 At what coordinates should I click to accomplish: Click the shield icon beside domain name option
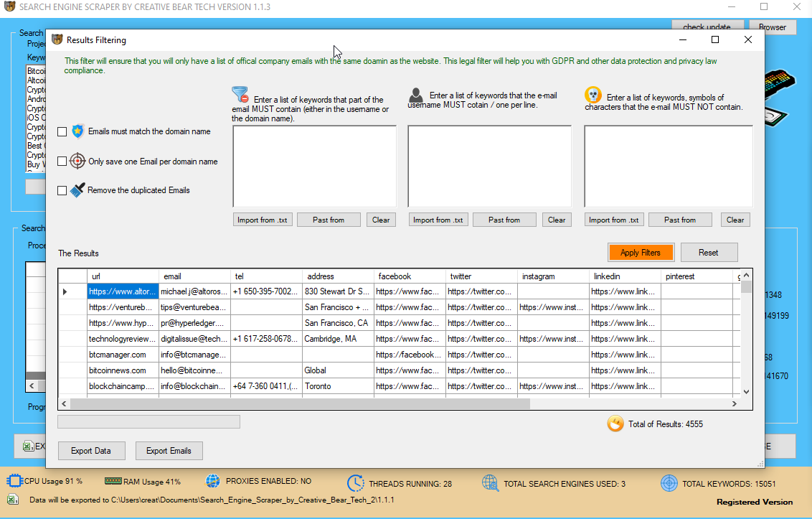[77, 131]
